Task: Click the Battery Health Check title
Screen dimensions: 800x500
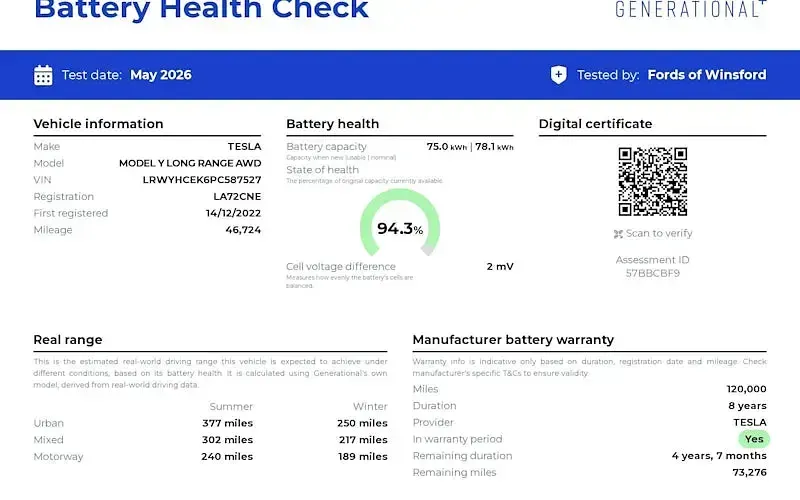Action: coord(201,10)
